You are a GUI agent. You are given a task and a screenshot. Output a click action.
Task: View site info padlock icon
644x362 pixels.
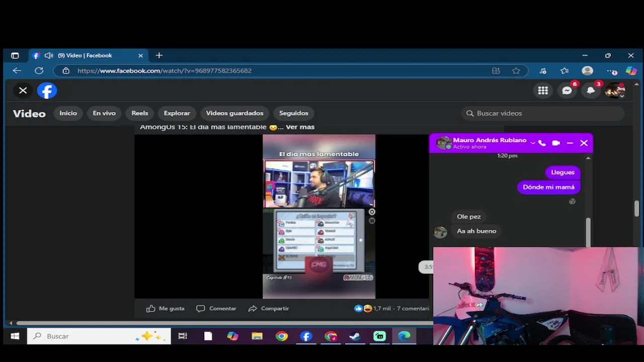pyautogui.click(x=66, y=71)
